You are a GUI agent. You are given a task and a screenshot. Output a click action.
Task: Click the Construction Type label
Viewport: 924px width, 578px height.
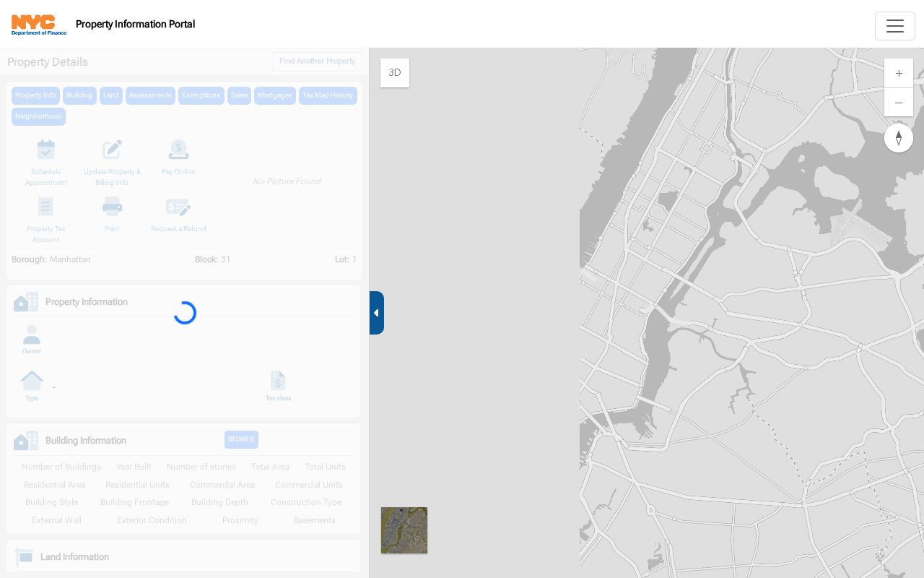pos(306,502)
